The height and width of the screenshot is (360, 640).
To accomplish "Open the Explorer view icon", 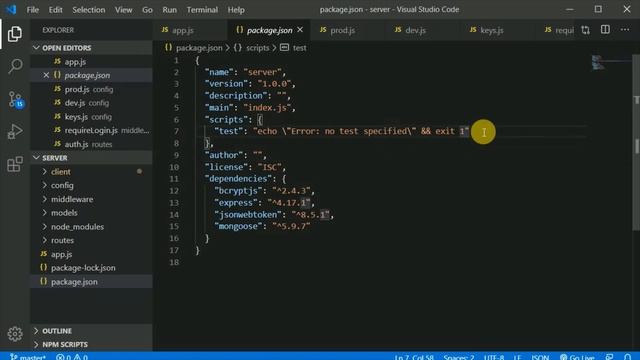I will pos(15,34).
